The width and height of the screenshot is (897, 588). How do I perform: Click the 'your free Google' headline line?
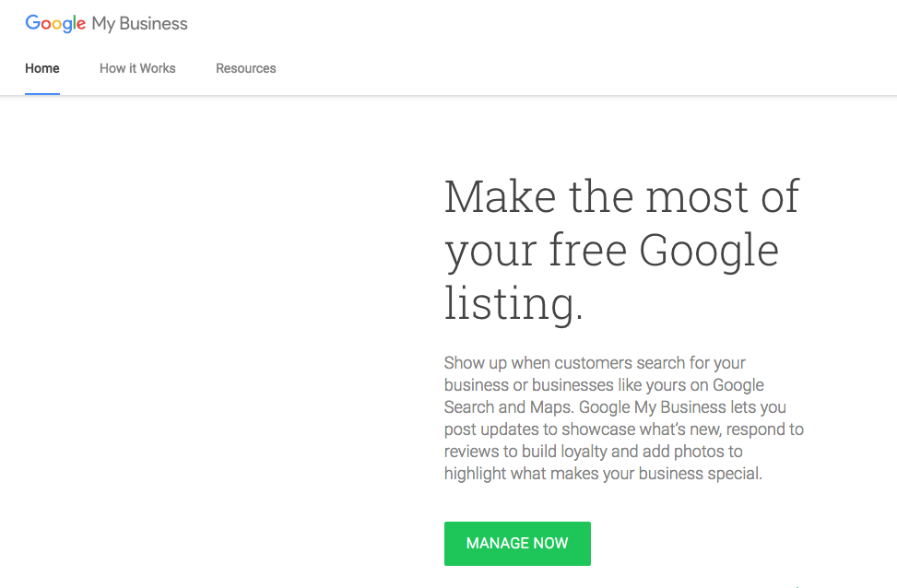pos(610,250)
